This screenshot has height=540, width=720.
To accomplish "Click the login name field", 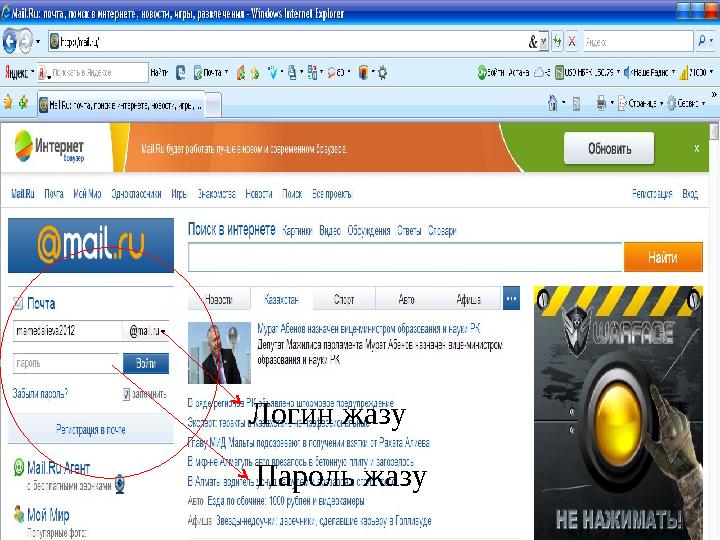I will pyautogui.click(x=67, y=331).
